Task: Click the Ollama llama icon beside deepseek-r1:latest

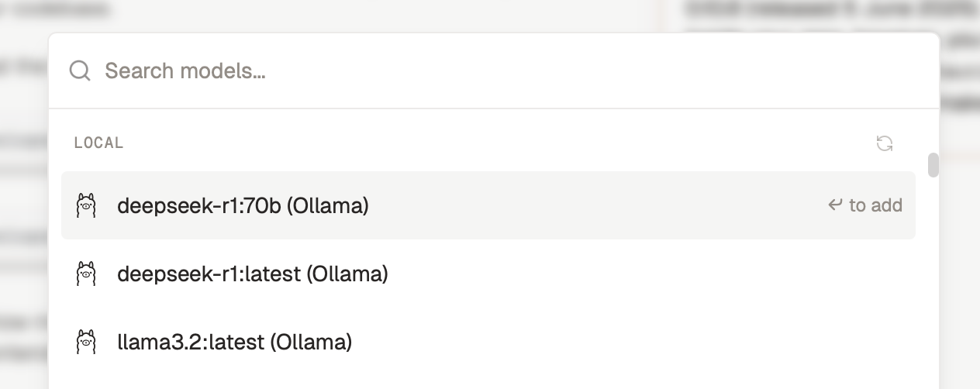Action: point(86,274)
